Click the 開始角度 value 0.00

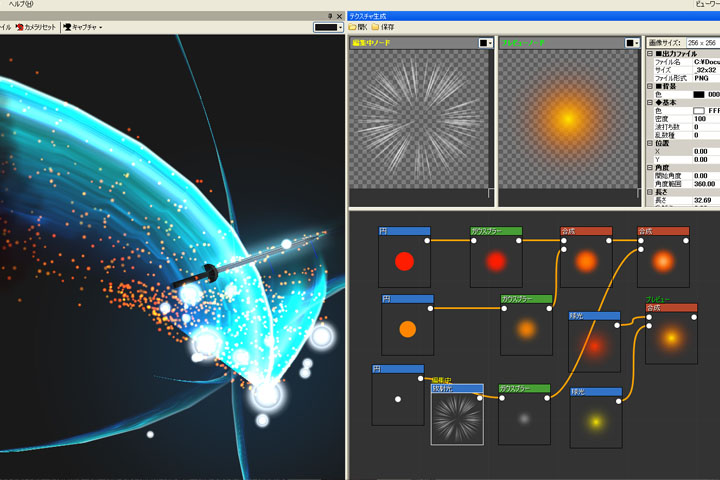706,176
